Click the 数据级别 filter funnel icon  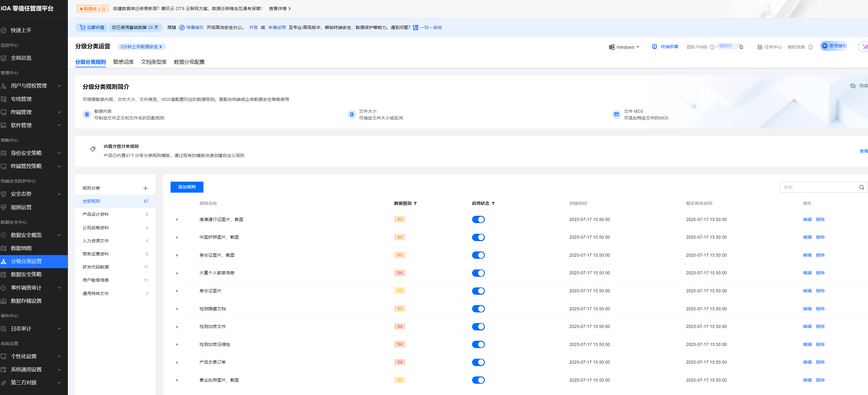point(415,203)
